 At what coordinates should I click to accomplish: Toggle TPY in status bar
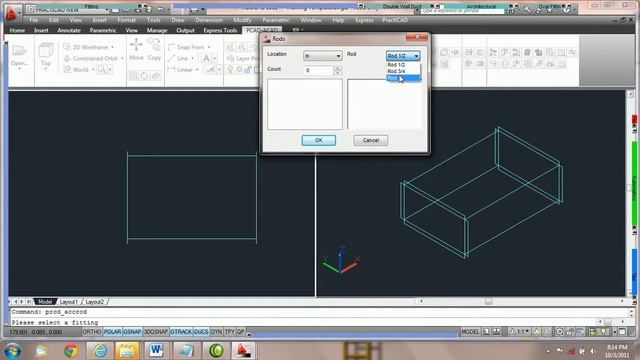click(230, 332)
